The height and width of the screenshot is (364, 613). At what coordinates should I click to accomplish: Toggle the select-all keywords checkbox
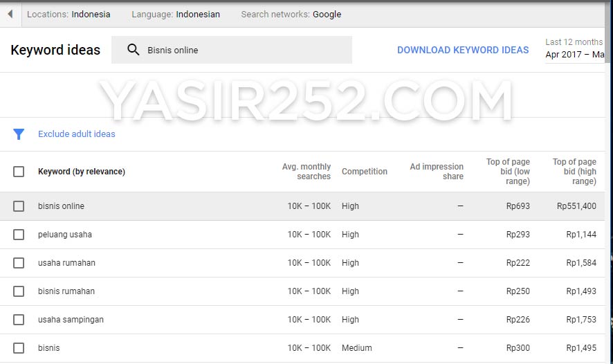(x=19, y=172)
